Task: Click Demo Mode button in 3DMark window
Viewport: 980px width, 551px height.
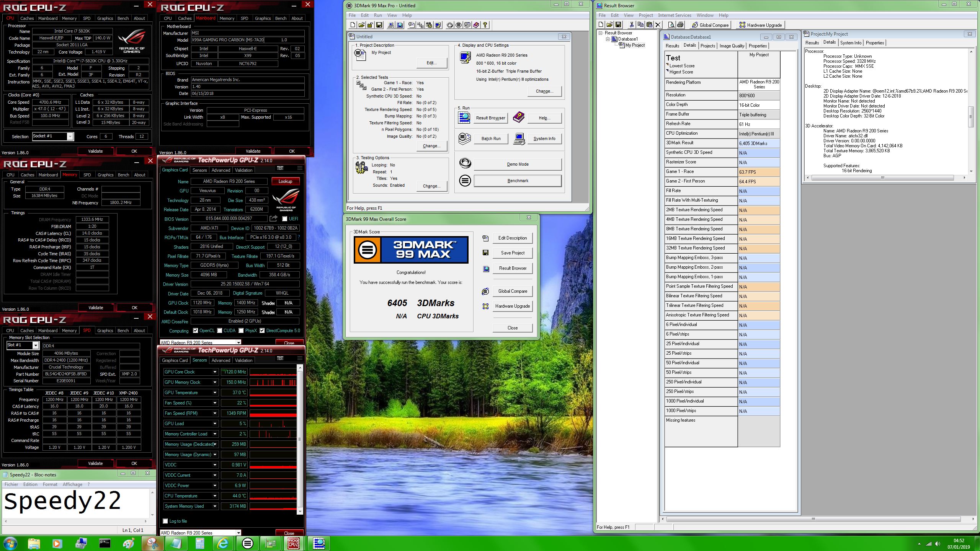Action: (x=518, y=164)
